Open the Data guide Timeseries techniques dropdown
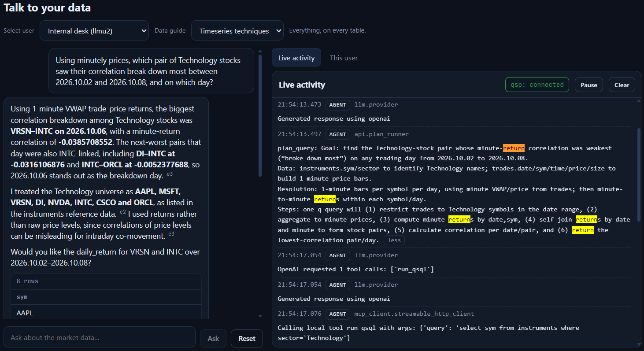 pyautogui.click(x=237, y=31)
